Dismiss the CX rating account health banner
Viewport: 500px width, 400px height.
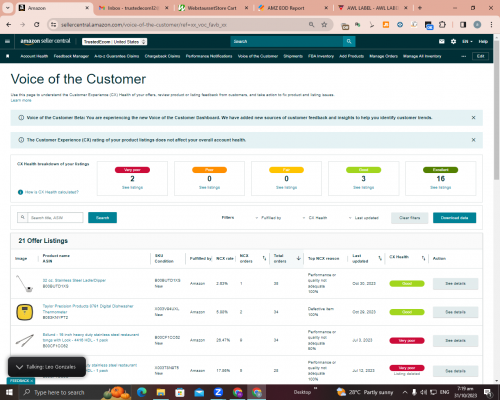(x=473, y=140)
